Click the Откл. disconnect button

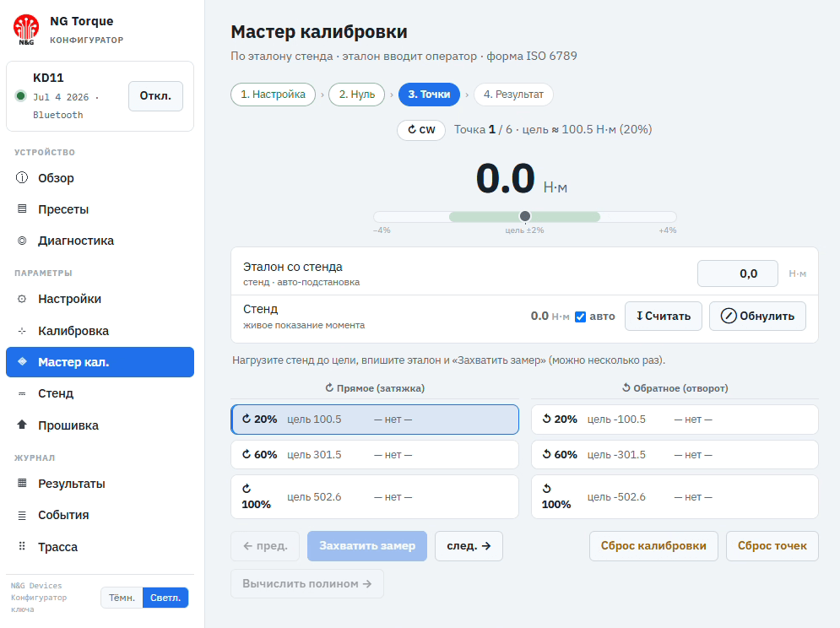click(155, 96)
